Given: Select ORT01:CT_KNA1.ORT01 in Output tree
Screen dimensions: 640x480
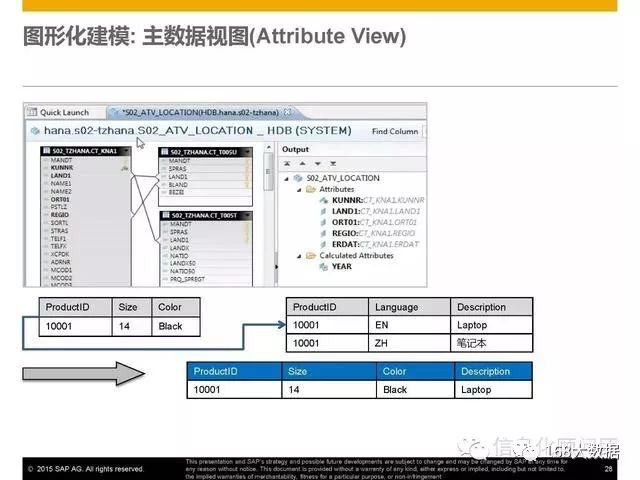Looking at the screenshot, I should (x=374, y=222).
